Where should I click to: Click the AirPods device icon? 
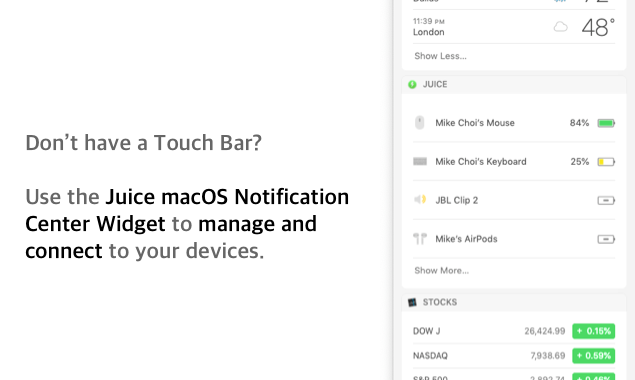point(420,239)
